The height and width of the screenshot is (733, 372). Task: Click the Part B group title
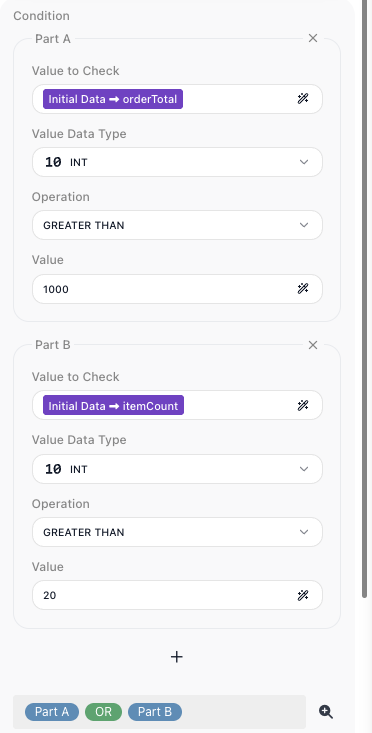(x=53, y=345)
